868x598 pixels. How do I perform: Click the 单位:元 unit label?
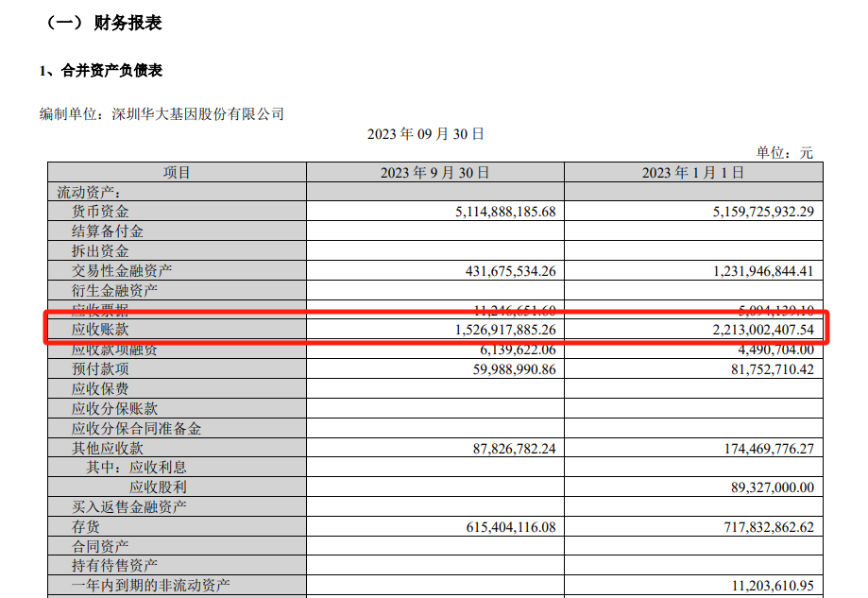pyautogui.click(x=783, y=153)
